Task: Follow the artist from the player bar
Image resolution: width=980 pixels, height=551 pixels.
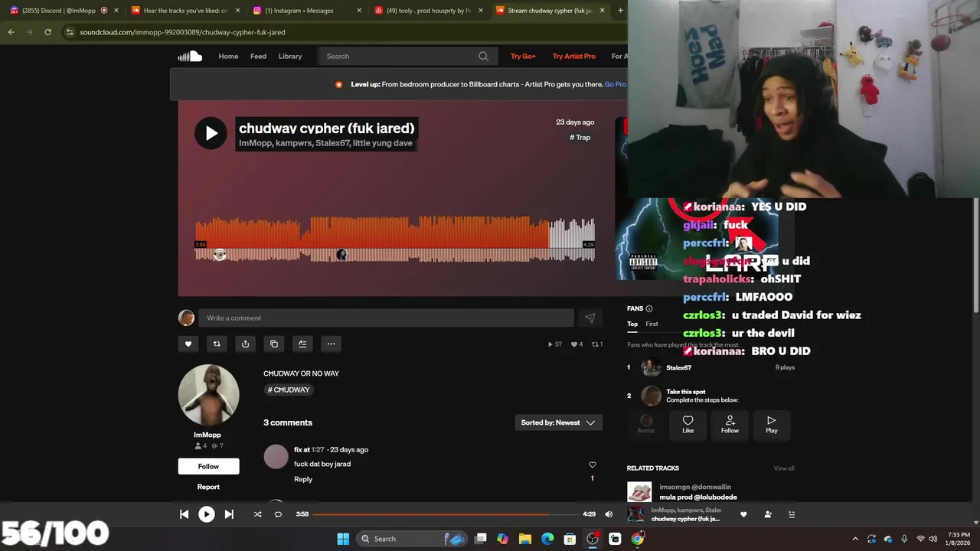Action: coord(768,514)
